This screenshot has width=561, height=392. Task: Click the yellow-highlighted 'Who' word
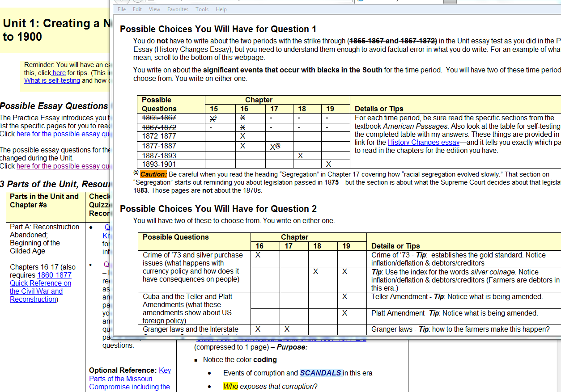(x=231, y=387)
